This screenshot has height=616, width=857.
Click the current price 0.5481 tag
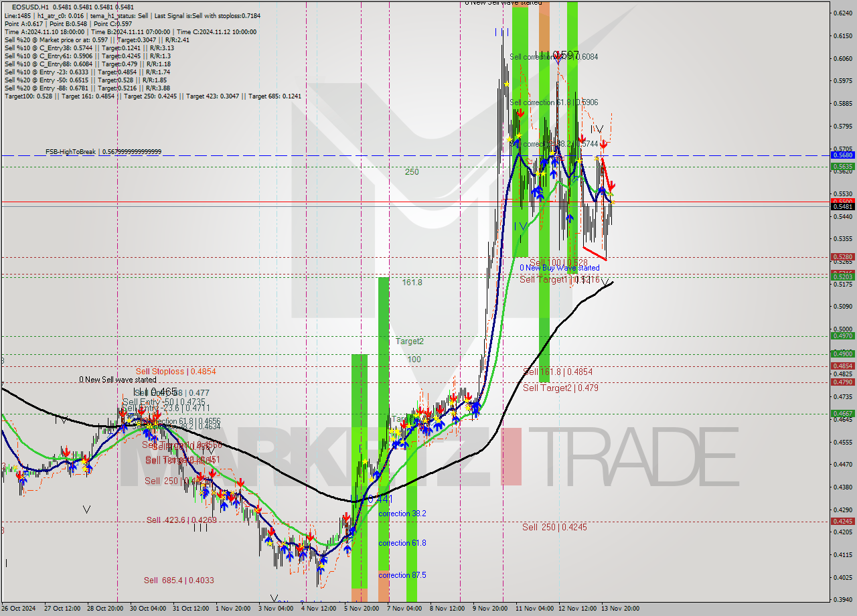pyautogui.click(x=842, y=207)
